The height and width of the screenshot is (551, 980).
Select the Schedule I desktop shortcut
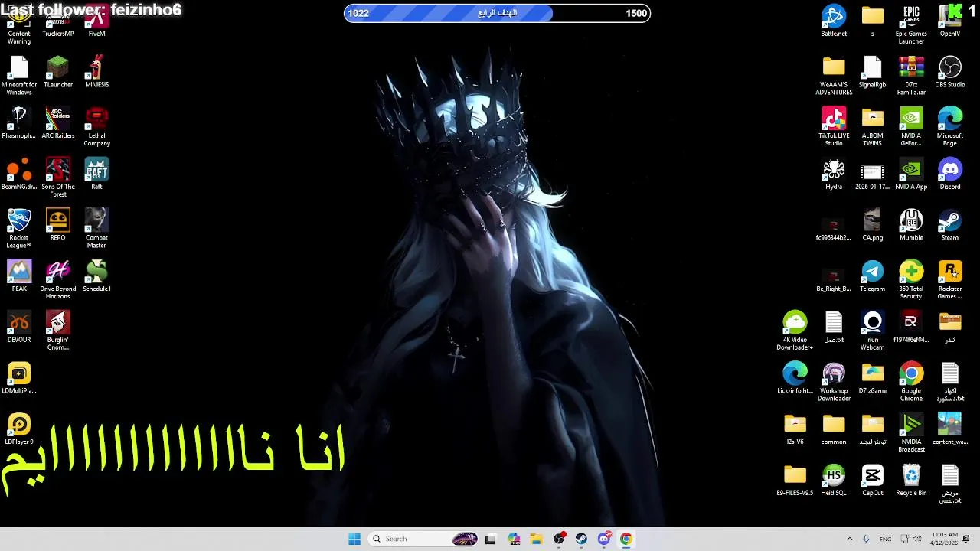[x=96, y=276]
